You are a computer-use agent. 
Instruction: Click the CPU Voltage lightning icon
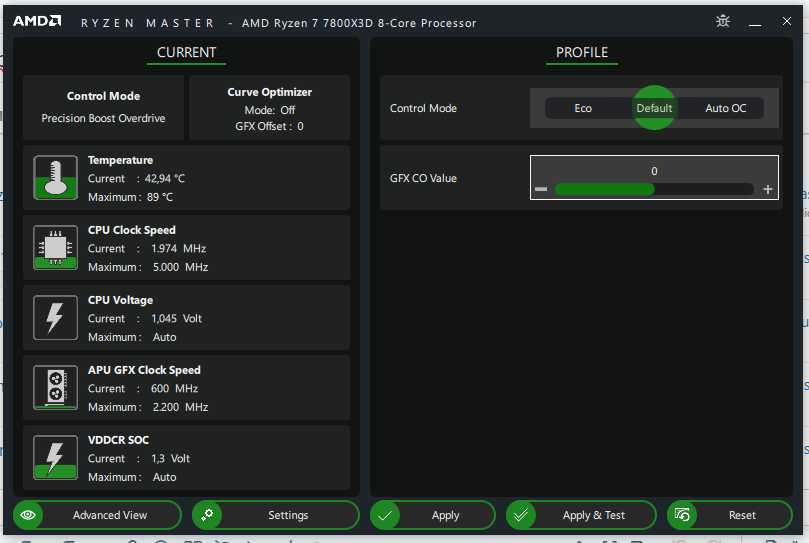coord(55,317)
